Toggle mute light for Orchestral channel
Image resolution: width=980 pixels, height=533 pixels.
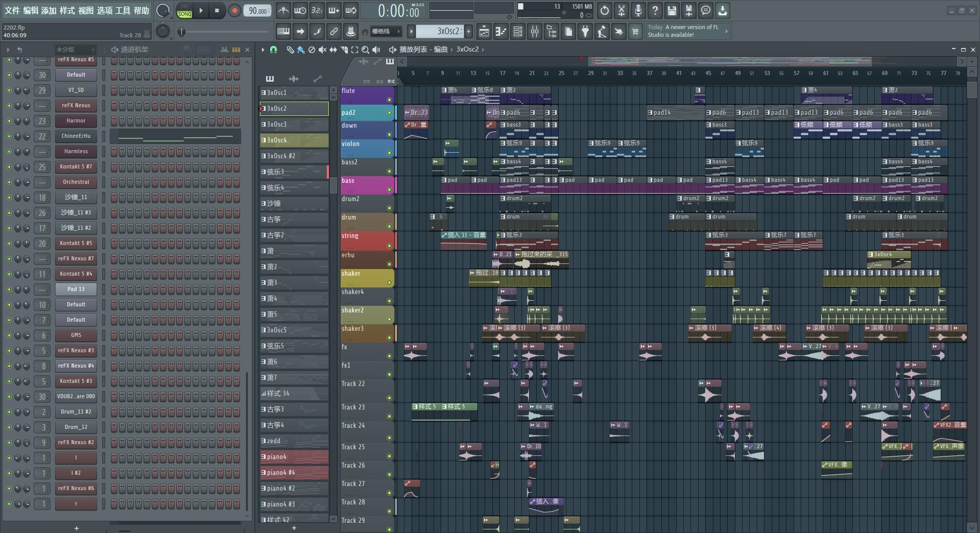[9, 182]
